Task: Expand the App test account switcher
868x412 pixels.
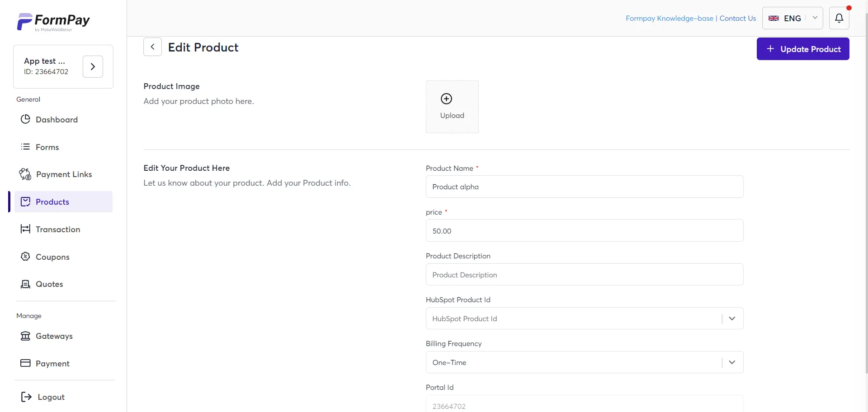Action: (93, 66)
